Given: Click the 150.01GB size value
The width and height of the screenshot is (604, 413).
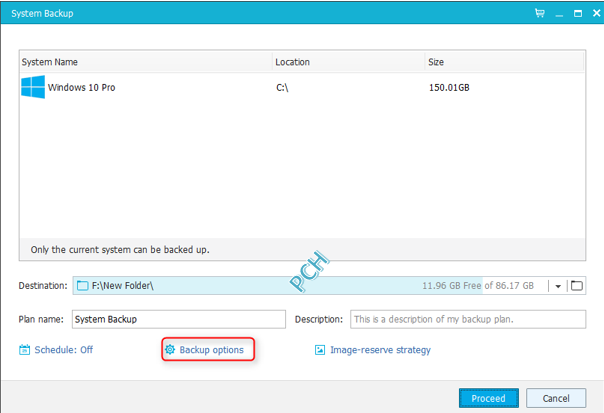Looking at the screenshot, I should click(449, 88).
